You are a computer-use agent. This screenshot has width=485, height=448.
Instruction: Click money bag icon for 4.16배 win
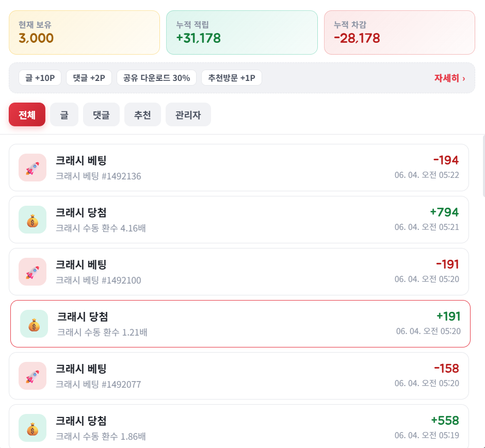pos(33,220)
